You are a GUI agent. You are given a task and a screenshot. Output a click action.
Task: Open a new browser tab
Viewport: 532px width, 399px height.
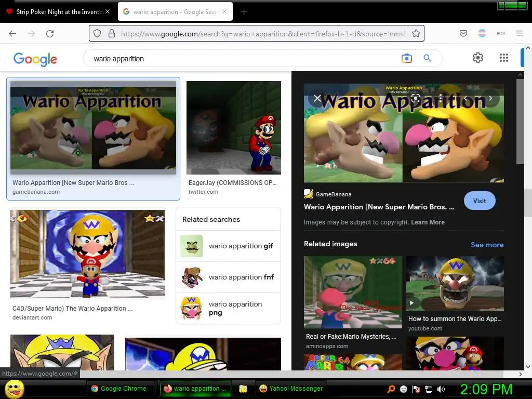click(244, 12)
